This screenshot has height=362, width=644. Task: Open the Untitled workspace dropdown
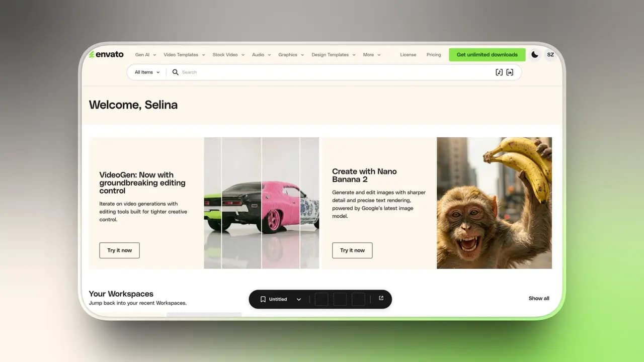(x=299, y=299)
